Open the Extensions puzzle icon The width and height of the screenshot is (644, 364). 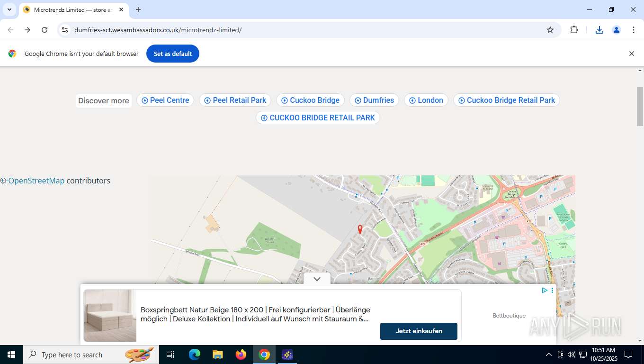pyautogui.click(x=574, y=30)
